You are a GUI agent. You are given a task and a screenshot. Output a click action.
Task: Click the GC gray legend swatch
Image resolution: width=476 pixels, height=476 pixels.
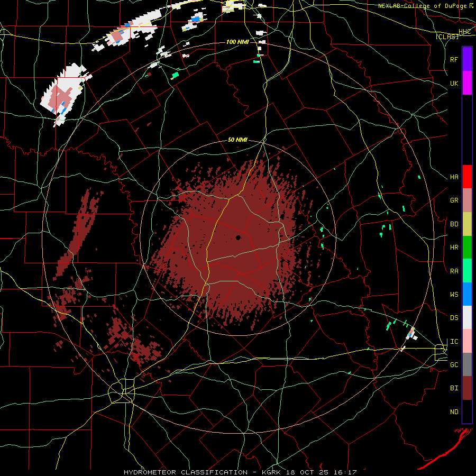pyautogui.click(x=467, y=364)
